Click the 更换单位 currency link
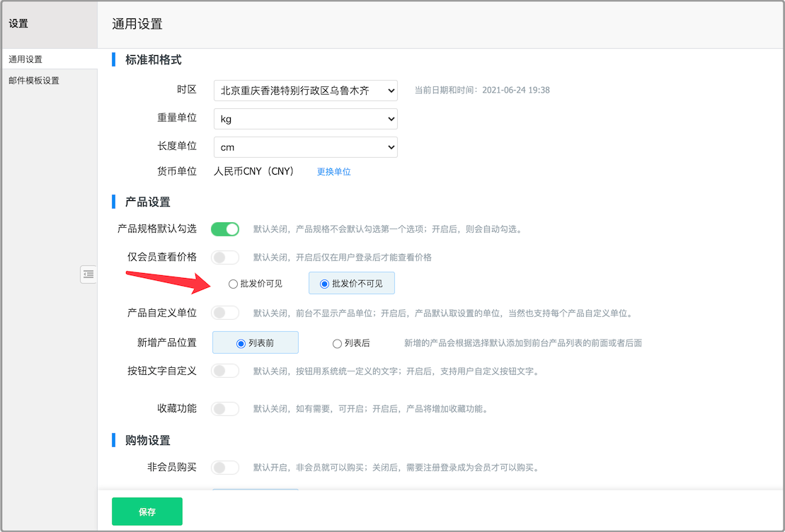 pos(333,172)
